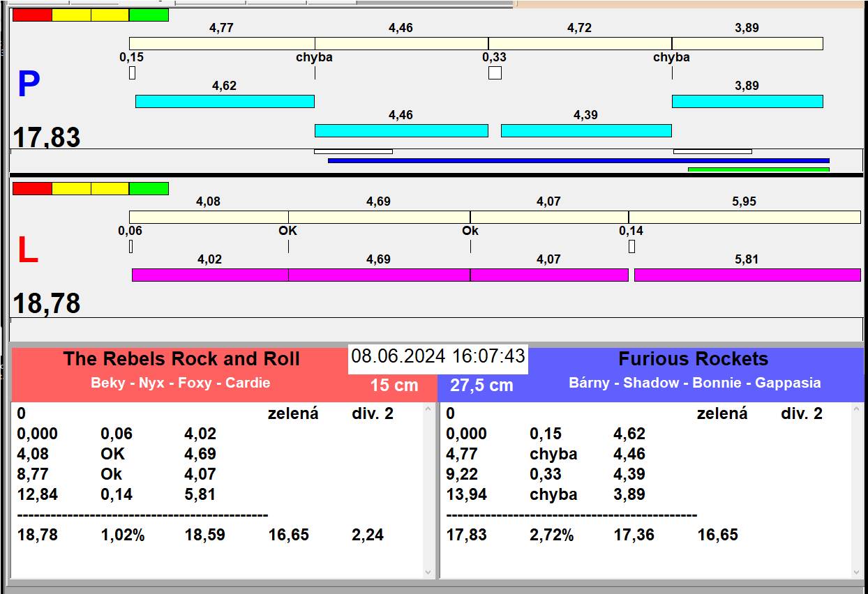Viewport: 868px width, 594px height.
Task: Select the cyan 4,39 run bar
Action: (x=586, y=130)
